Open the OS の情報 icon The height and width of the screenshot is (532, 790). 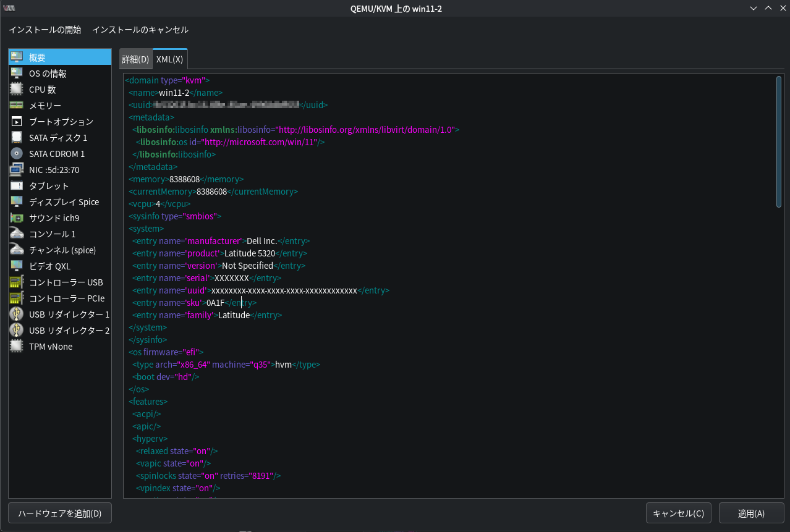pos(17,74)
